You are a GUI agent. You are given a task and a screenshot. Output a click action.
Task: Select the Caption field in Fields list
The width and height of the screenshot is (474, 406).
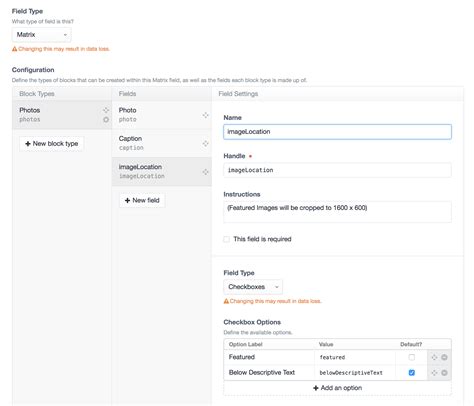coord(162,143)
